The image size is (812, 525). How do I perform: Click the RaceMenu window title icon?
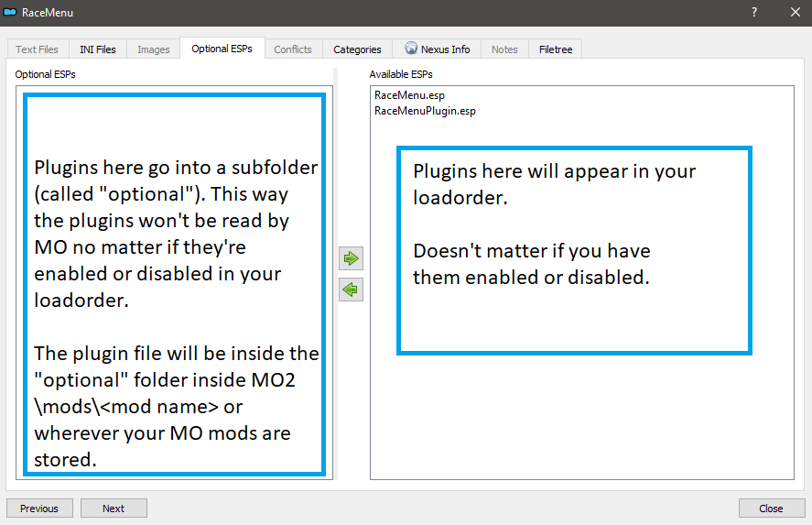pyautogui.click(x=10, y=12)
